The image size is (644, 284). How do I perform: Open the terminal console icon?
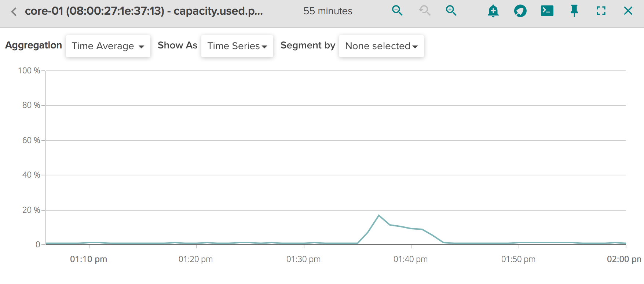[x=547, y=11]
